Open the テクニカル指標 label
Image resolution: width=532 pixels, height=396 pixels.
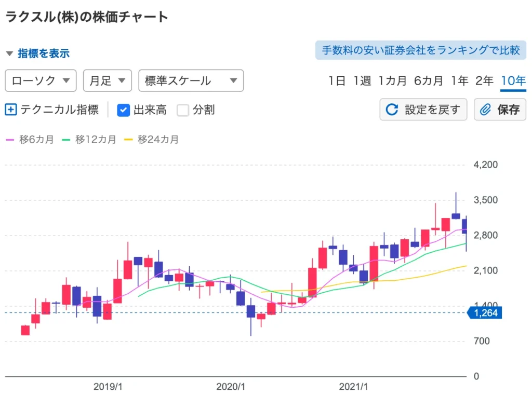59,110
